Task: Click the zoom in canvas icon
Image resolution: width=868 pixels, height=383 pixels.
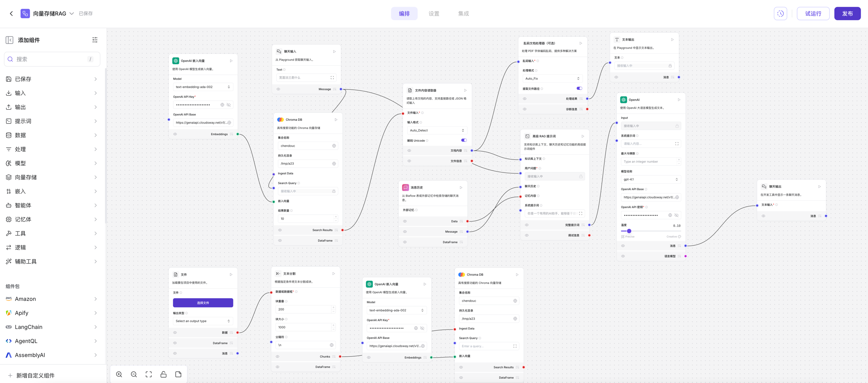Action: pos(119,374)
